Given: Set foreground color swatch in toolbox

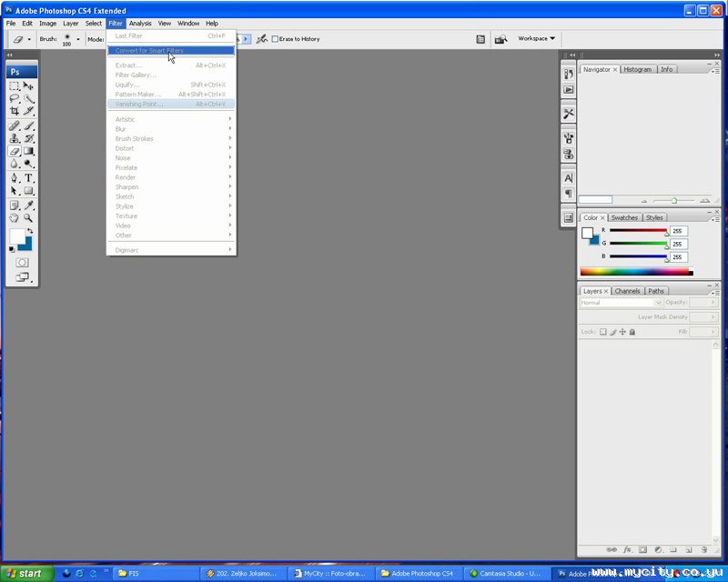Looking at the screenshot, I should pos(16,236).
